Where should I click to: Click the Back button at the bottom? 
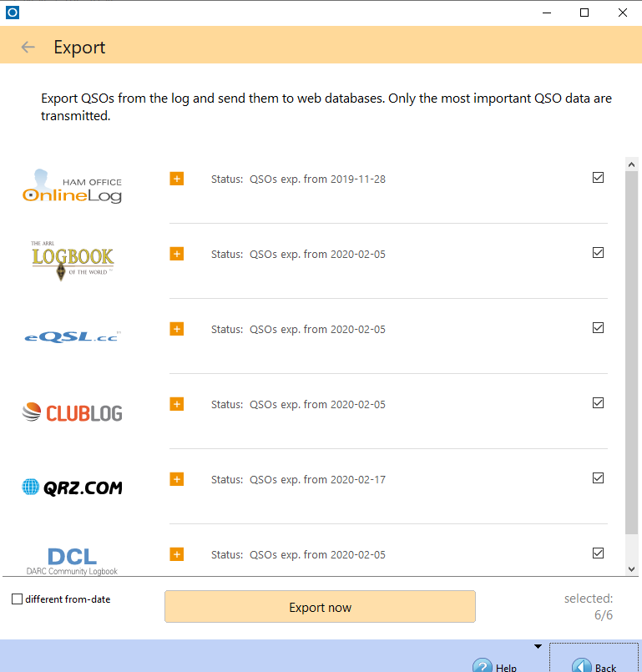tap(594, 658)
